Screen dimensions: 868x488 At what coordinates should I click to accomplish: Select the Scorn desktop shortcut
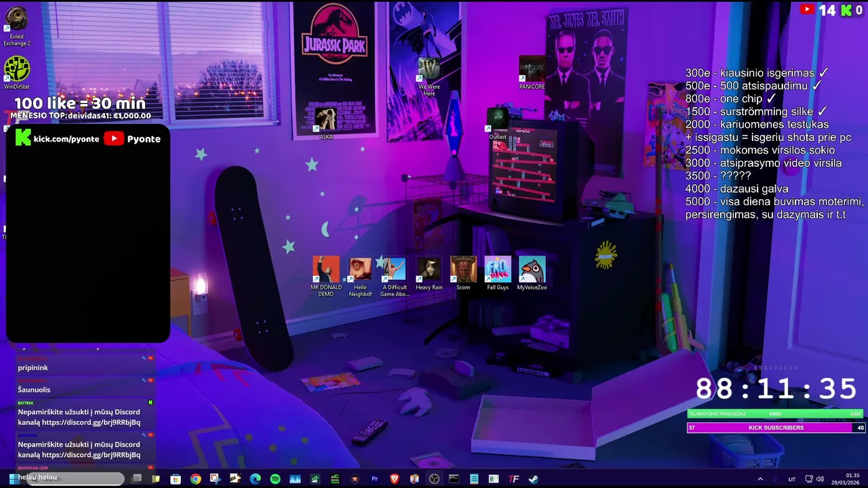pos(463,274)
